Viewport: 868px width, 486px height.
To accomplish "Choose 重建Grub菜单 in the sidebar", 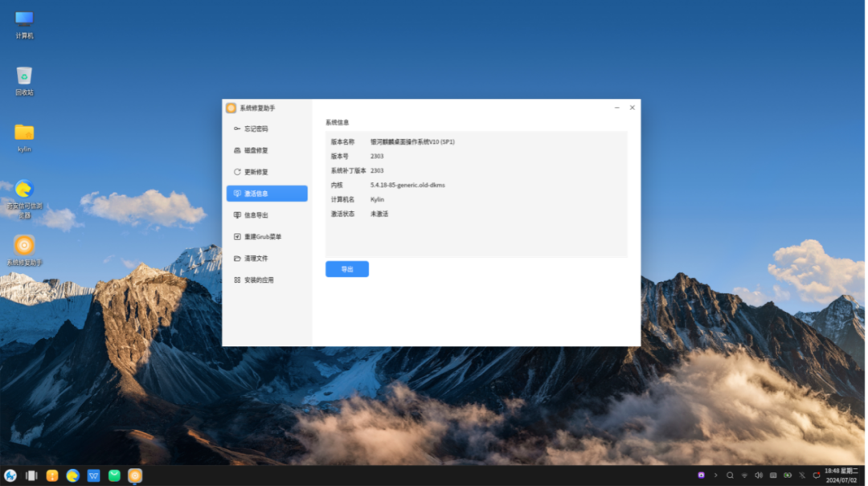I will click(262, 237).
